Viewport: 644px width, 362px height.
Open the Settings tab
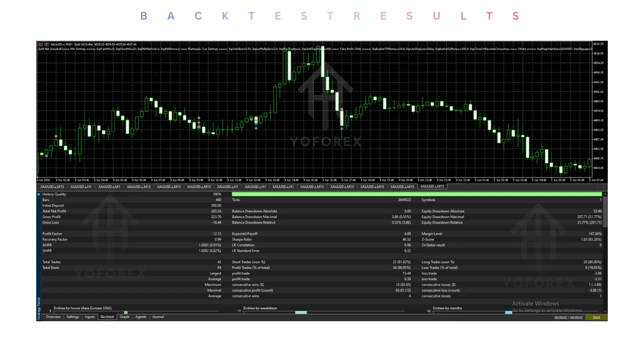[73, 317]
